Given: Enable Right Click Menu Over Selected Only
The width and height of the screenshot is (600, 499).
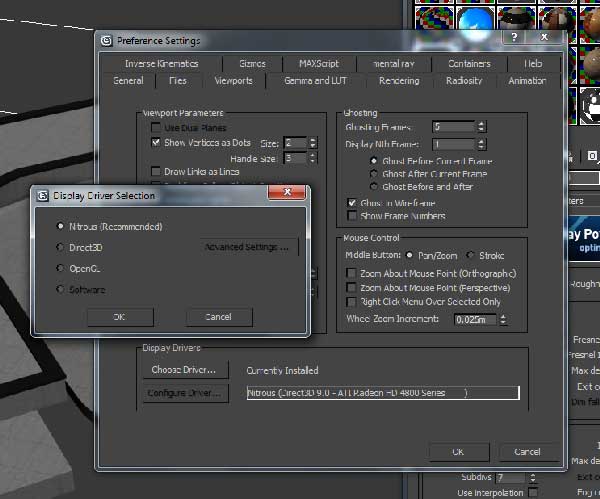Looking at the screenshot, I should coord(351,302).
